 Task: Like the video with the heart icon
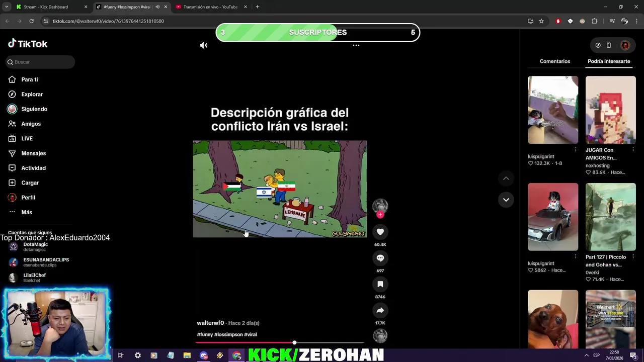tap(380, 232)
